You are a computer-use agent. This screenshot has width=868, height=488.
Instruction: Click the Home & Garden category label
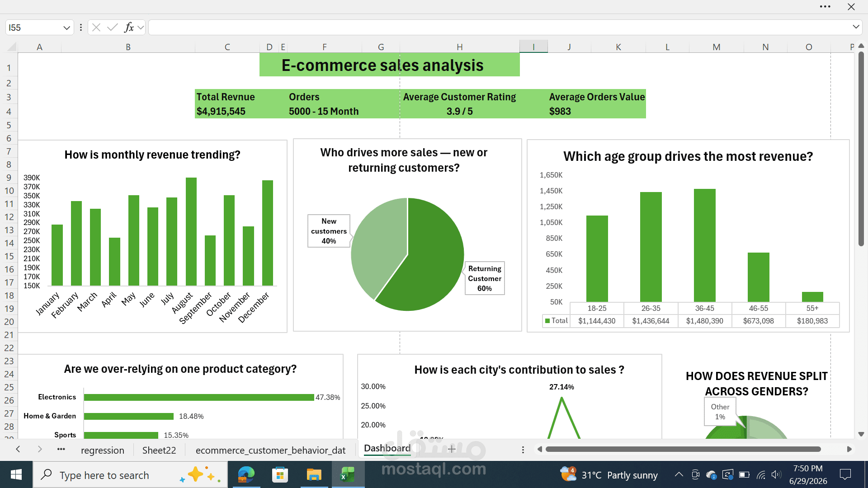pos(50,416)
